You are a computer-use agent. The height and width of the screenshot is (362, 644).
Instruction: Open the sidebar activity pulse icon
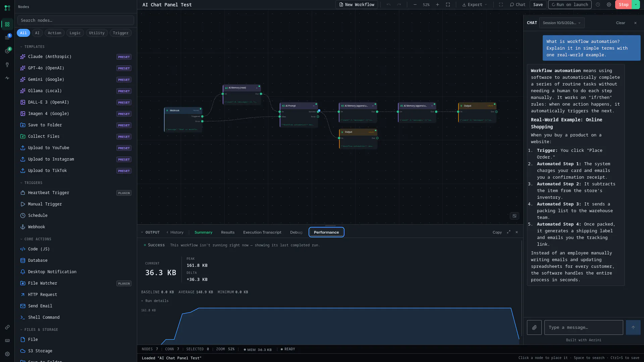click(x=7, y=78)
